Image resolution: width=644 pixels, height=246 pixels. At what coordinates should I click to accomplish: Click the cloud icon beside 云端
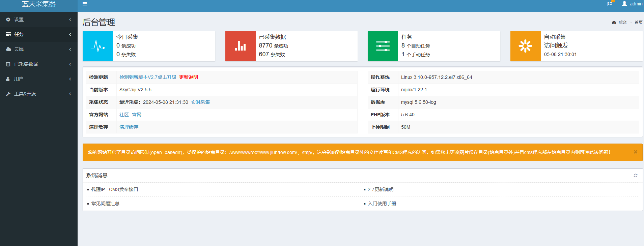coord(8,49)
